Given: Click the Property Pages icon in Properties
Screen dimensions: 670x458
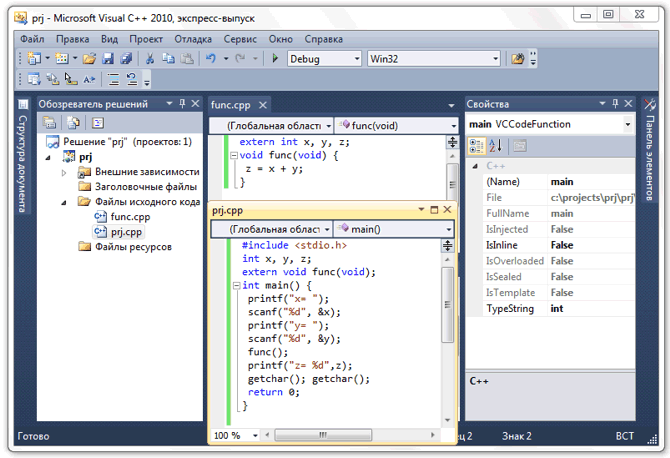Looking at the screenshot, I should pyautogui.click(x=520, y=146).
